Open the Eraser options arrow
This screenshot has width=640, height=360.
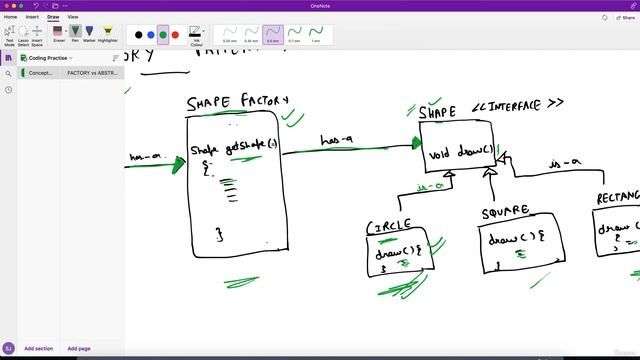[x=66, y=31]
